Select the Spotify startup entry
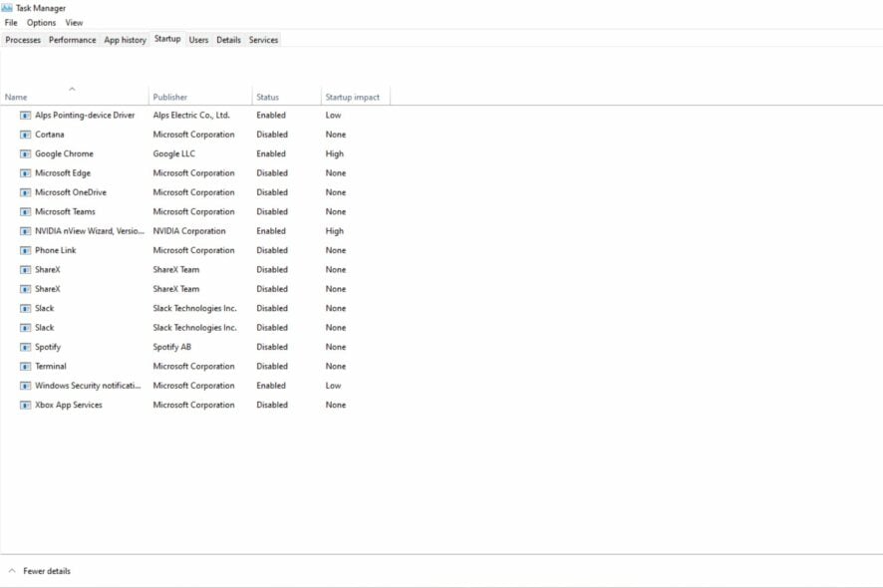This screenshot has width=883, height=588. point(47,347)
